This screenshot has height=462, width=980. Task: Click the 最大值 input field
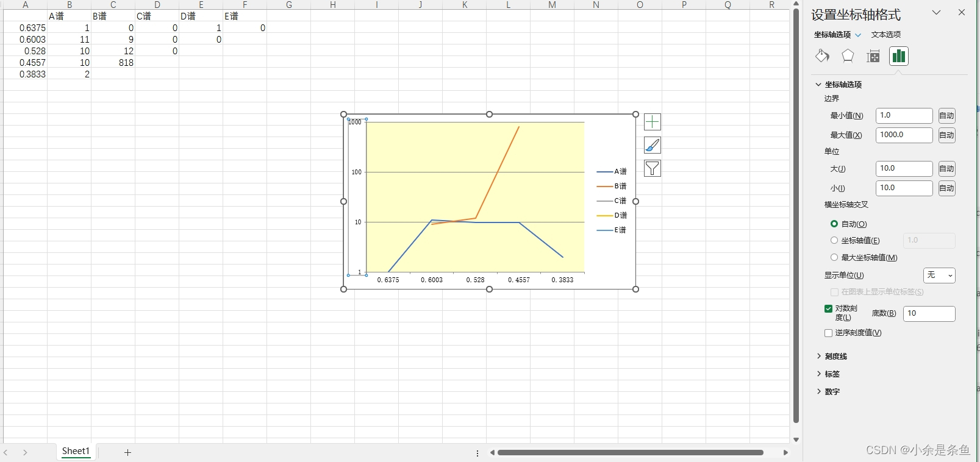(x=904, y=135)
